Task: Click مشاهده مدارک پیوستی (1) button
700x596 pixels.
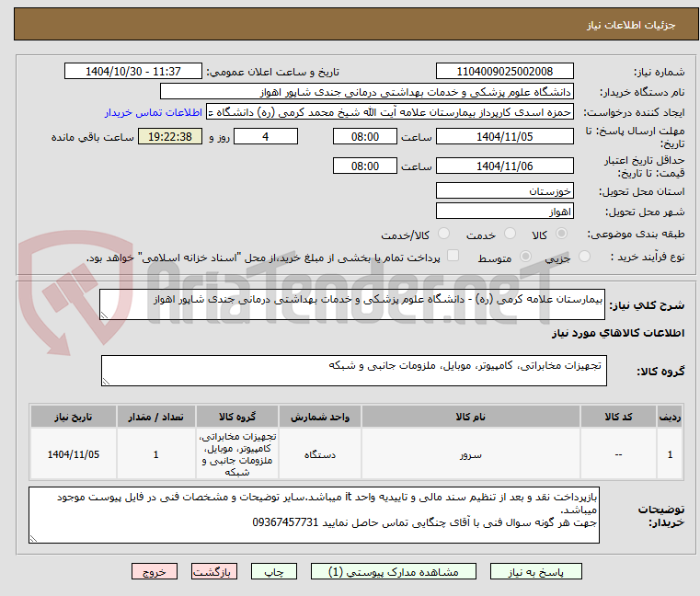Action: coord(394,571)
